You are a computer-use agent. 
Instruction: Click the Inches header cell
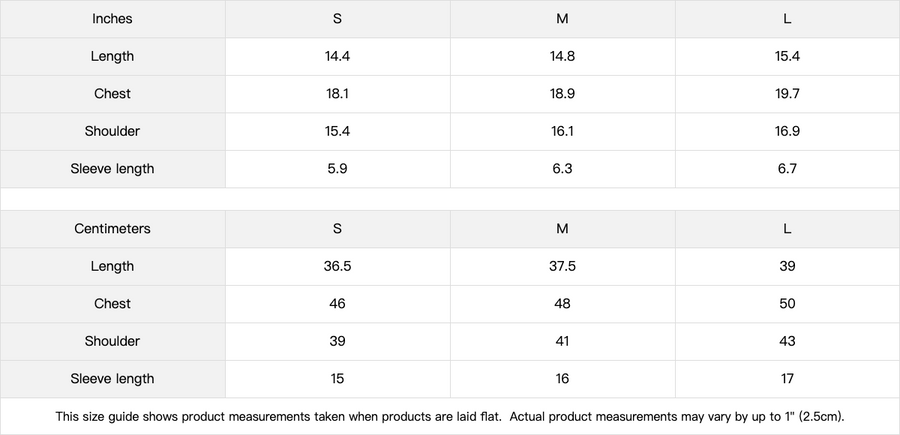point(112,19)
